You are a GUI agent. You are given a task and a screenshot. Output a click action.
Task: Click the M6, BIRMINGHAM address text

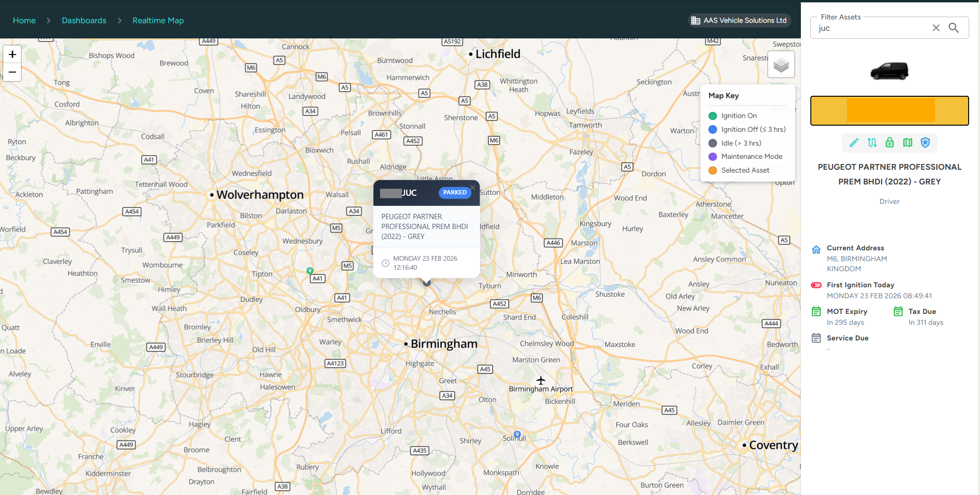click(x=857, y=259)
